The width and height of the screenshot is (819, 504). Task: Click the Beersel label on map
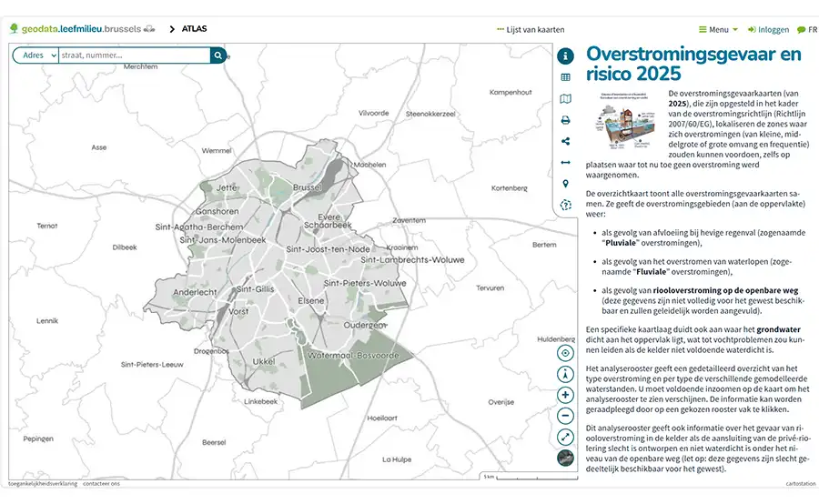pyautogui.click(x=214, y=442)
